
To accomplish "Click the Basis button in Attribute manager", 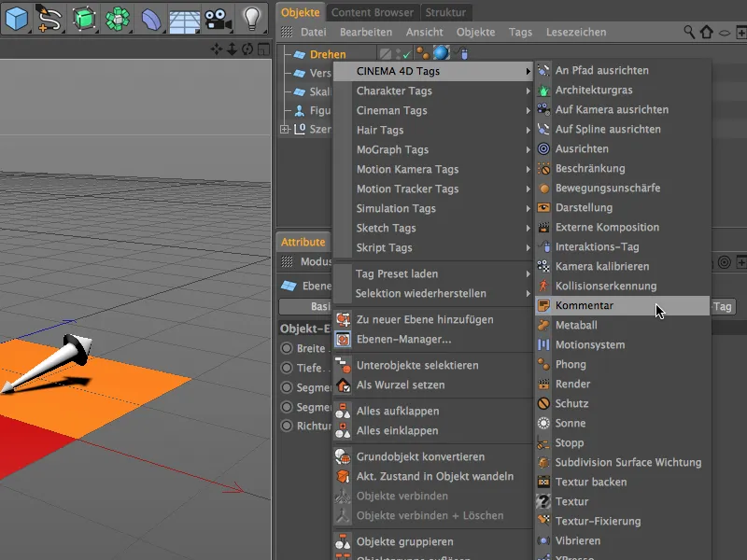I will tap(305, 306).
